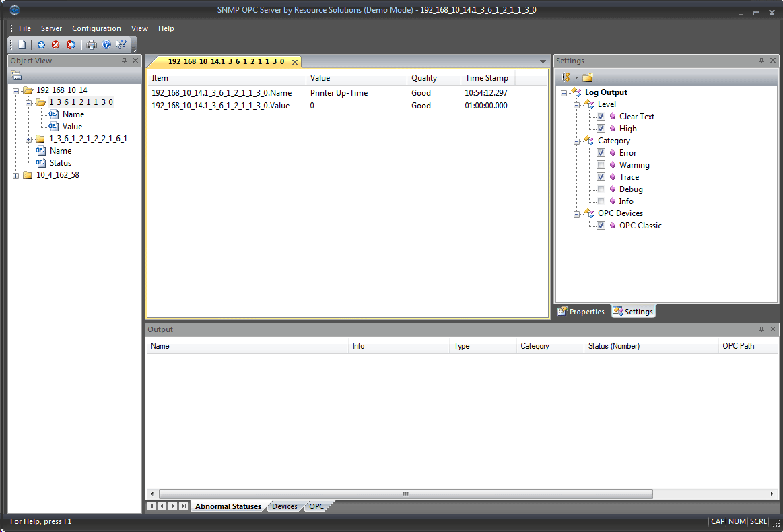The width and height of the screenshot is (783, 532).
Task: Sort by the Time Stamp column header
Action: point(486,78)
